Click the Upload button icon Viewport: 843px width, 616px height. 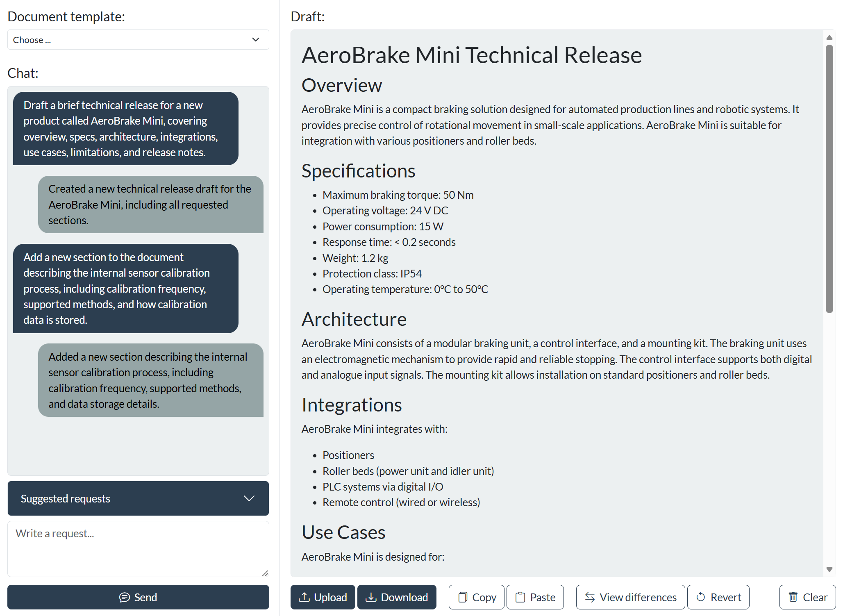click(x=304, y=597)
